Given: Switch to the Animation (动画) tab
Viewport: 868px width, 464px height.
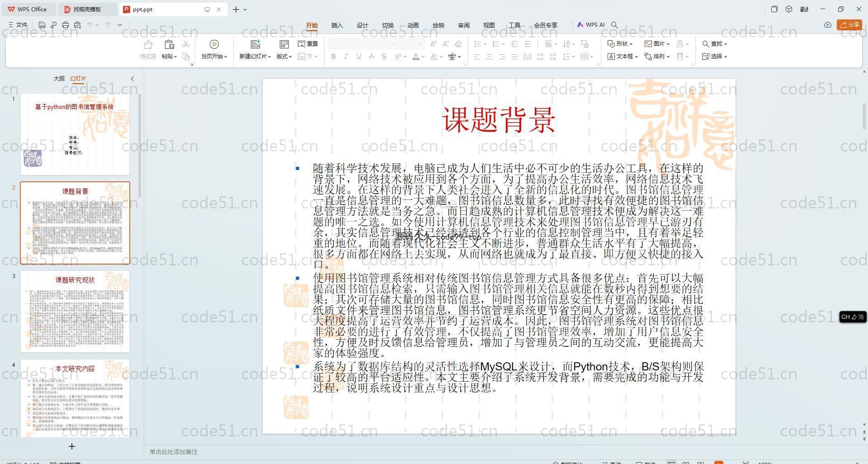Looking at the screenshot, I should [x=413, y=25].
